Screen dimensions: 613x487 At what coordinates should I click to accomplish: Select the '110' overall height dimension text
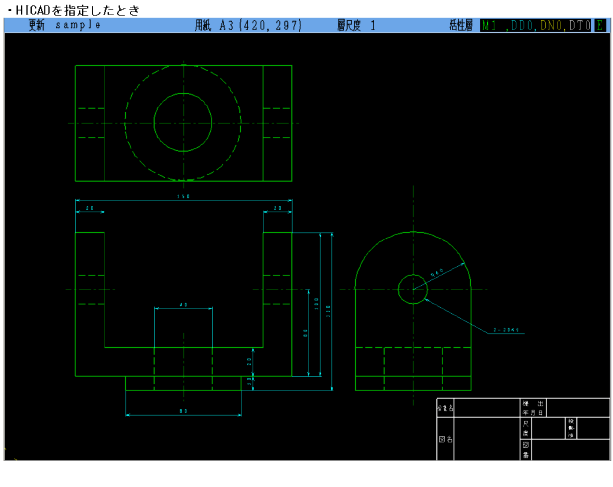click(328, 311)
